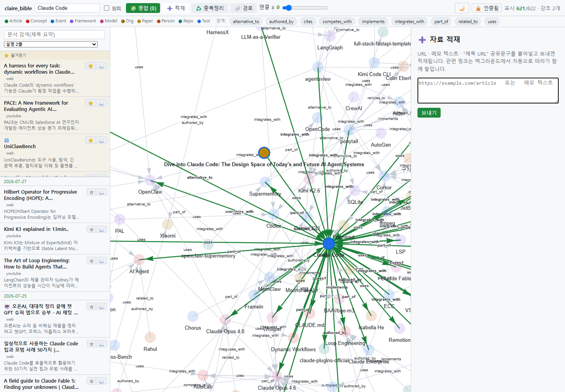
Task: Open reader for 'A harness for every task'
Action: (x=102, y=66)
